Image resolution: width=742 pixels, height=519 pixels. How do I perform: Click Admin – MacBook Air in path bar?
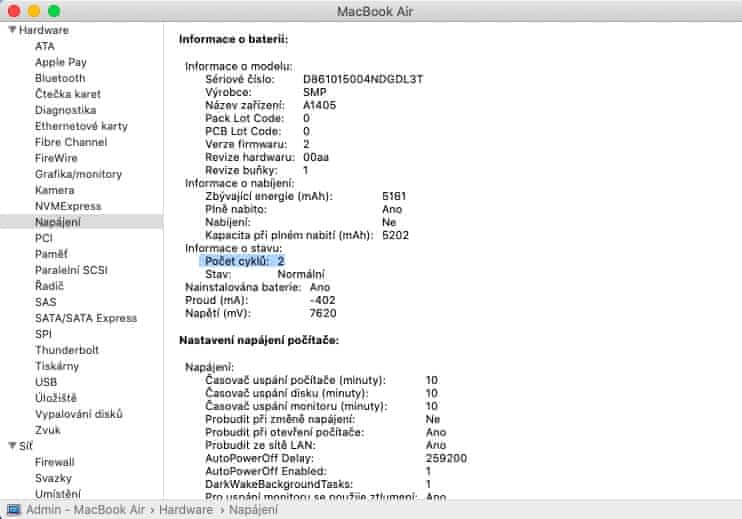click(x=85, y=510)
